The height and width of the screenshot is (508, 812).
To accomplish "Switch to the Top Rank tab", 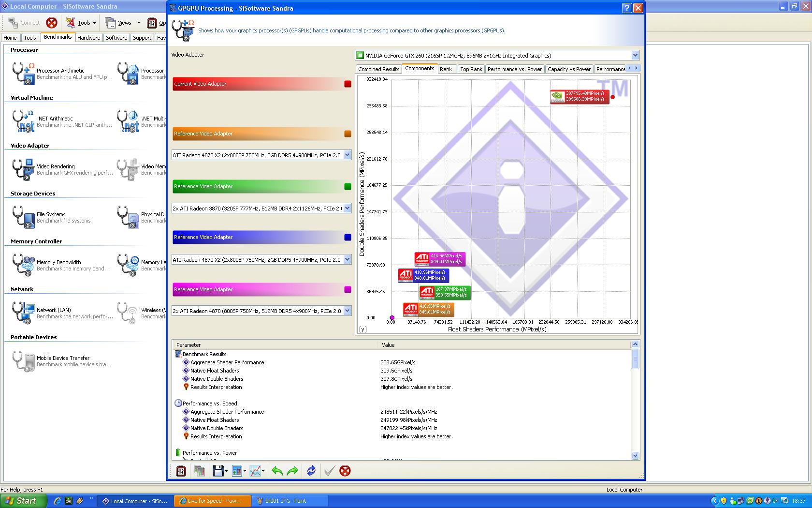I will click(471, 69).
